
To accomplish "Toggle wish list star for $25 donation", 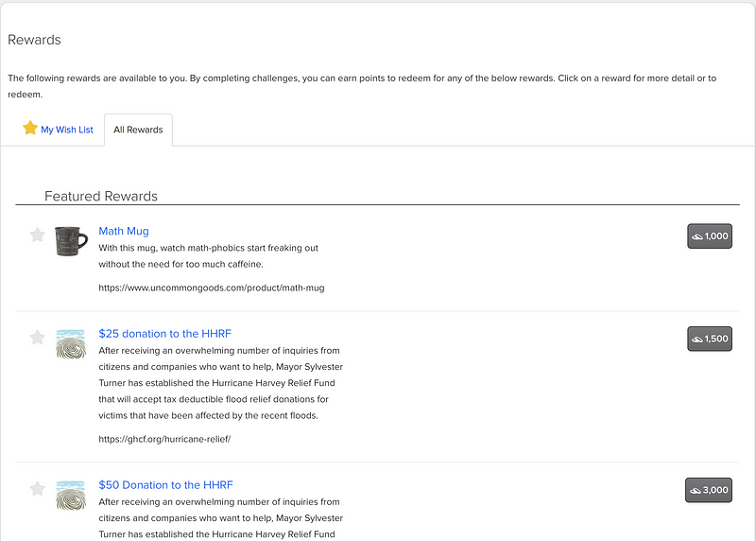I will click(37, 337).
